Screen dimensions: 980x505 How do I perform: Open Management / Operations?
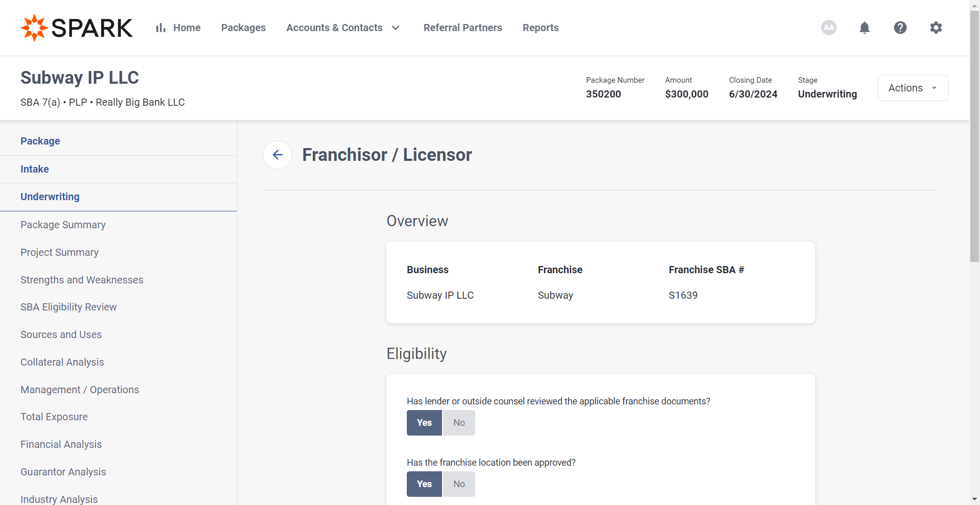click(80, 390)
